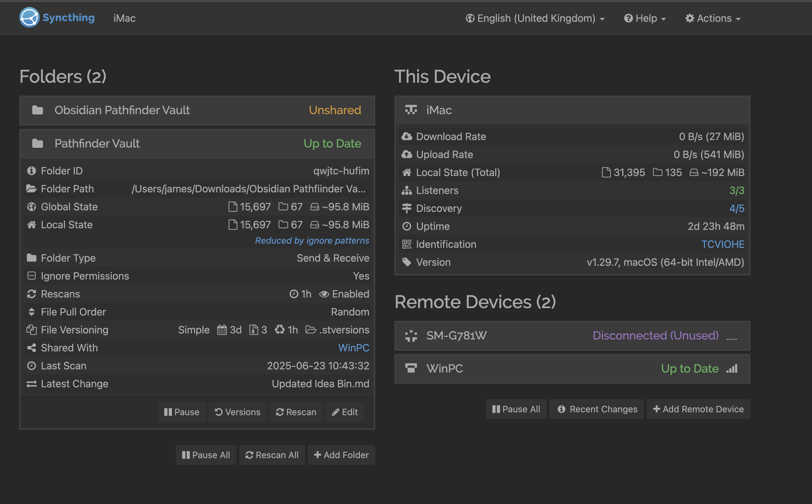Screen dimensions: 812x504
Task: Click the Uptime clock icon
Action: (x=407, y=226)
